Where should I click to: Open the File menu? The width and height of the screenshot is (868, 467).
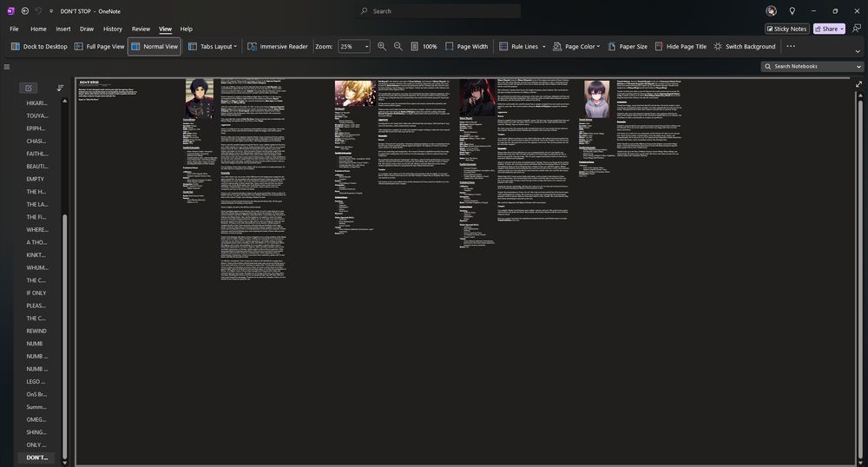click(15, 29)
